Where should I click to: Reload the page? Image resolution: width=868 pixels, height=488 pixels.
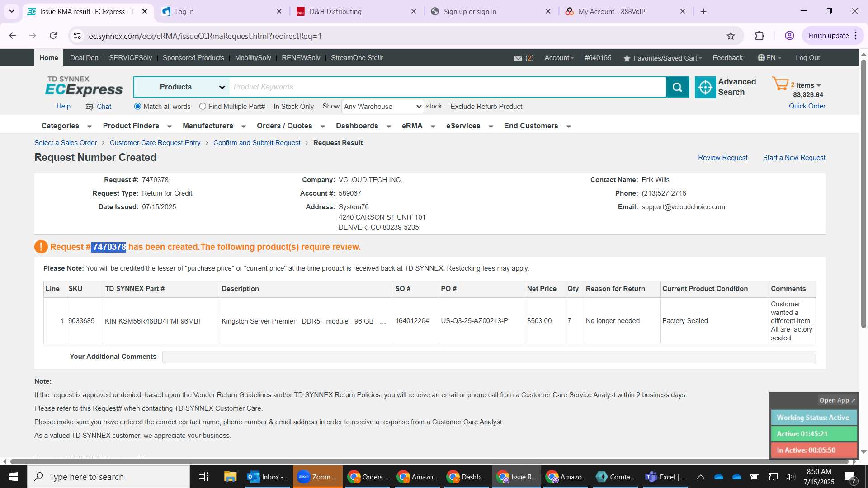(53, 36)
